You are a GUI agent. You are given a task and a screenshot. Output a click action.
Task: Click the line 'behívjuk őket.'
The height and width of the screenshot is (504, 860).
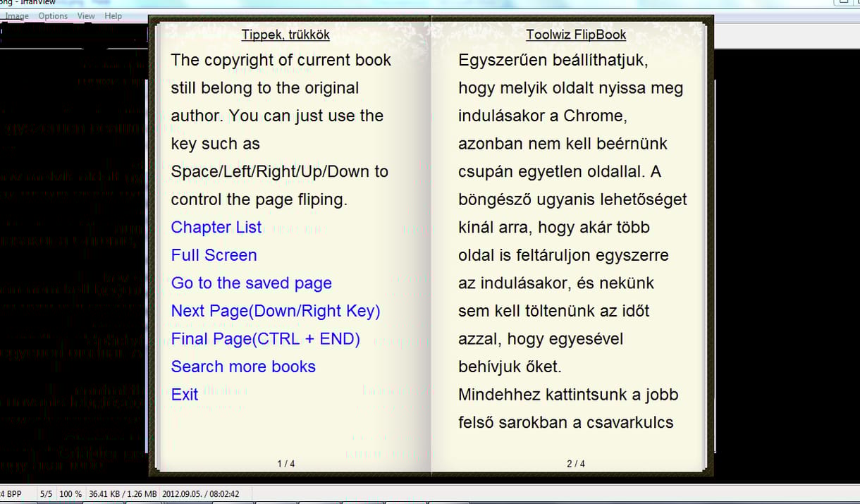pyautogui.click(x=510, y=367)
